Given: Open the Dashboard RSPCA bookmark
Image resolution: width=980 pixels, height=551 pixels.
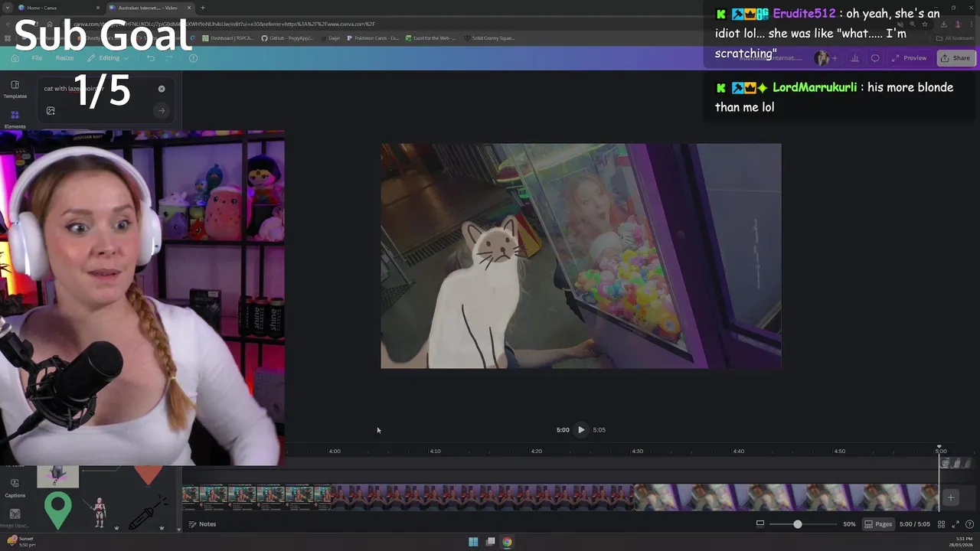Looking at the screenshot, I should [x=229, y=37].
